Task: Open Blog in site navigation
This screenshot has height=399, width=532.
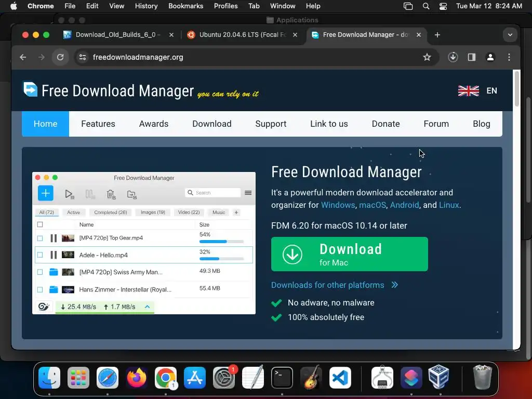Action: (x=482, y=124)
